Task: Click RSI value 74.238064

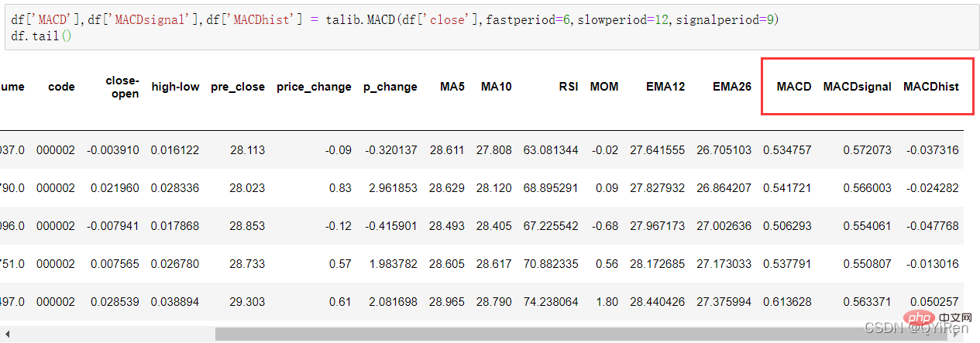Action: click(551, 302)
